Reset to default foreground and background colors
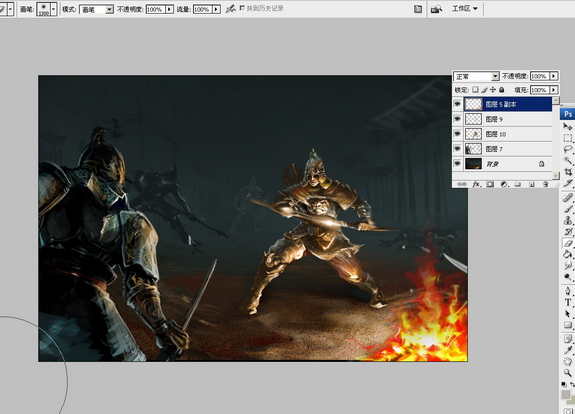This screenshot has height=414, width=575. tap(564, 384)
